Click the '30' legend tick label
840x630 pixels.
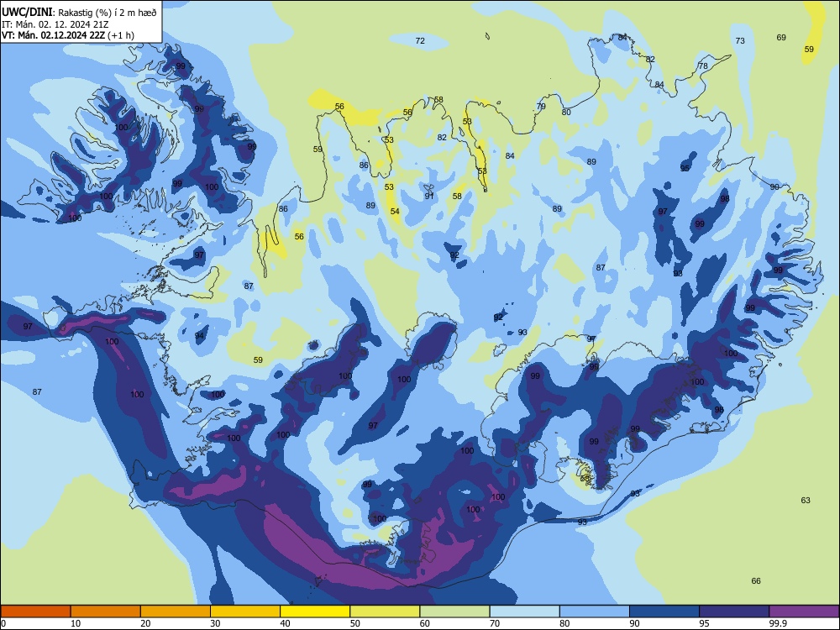pos(215,623)
